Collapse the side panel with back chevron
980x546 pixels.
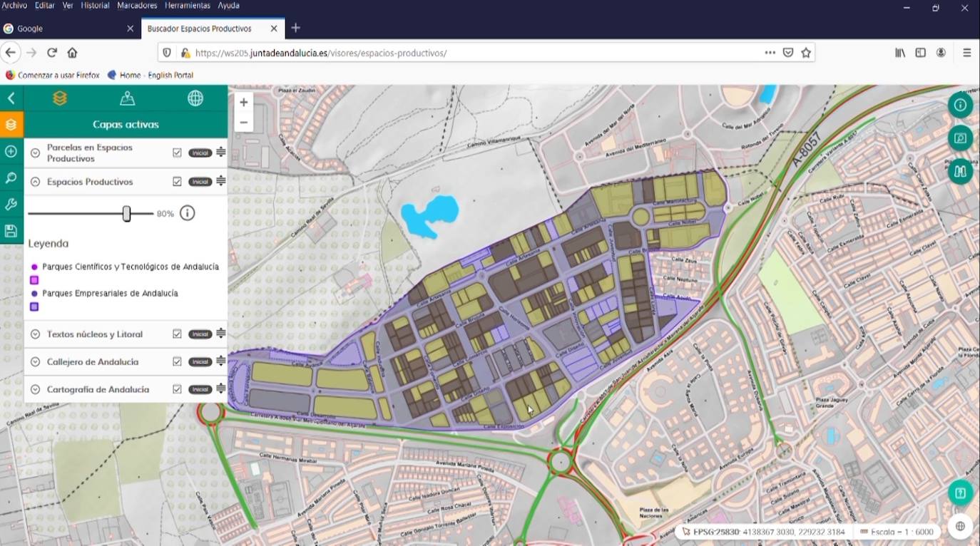11,98
